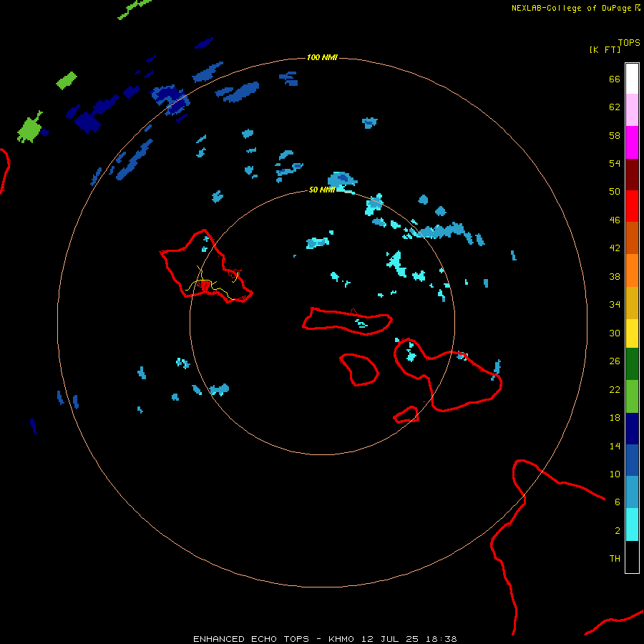Click the "TOPS" legend title
Image resolution: width=644 pixels, height=644 pixels.
629,42
